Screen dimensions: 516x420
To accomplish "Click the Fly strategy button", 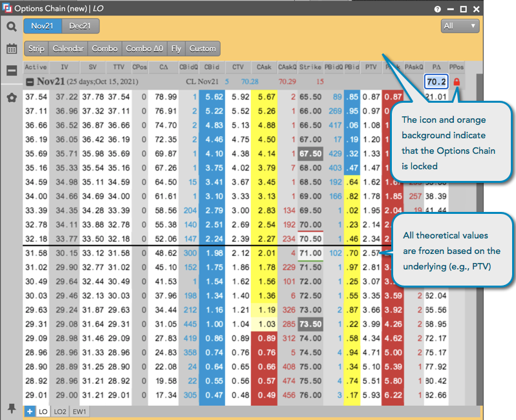I will point(176,48).
